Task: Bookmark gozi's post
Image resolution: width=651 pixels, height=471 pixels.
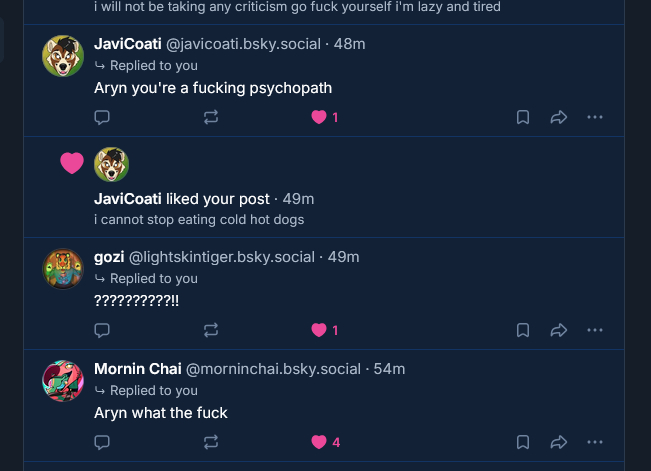Action: click(x=522, y=330)
